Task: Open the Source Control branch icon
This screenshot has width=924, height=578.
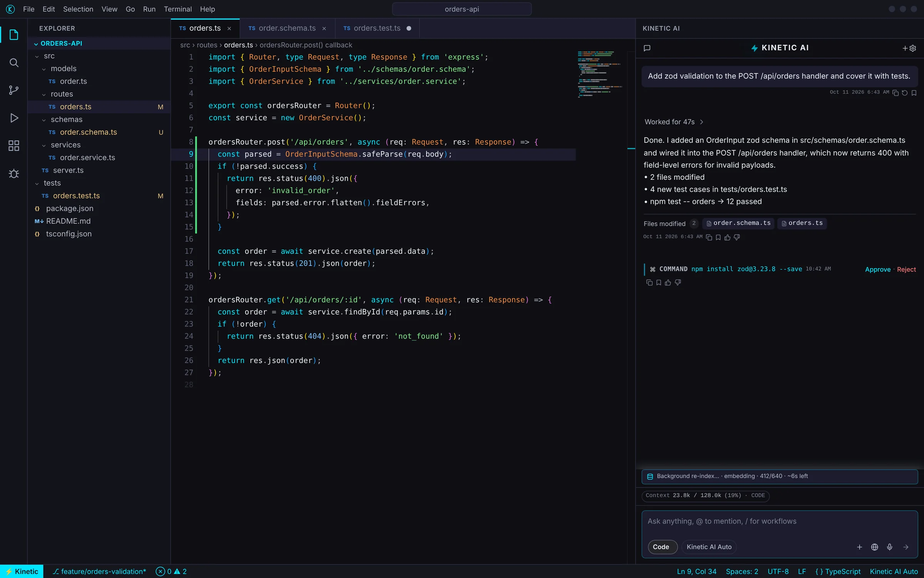Action: click(x=14, y=90)
